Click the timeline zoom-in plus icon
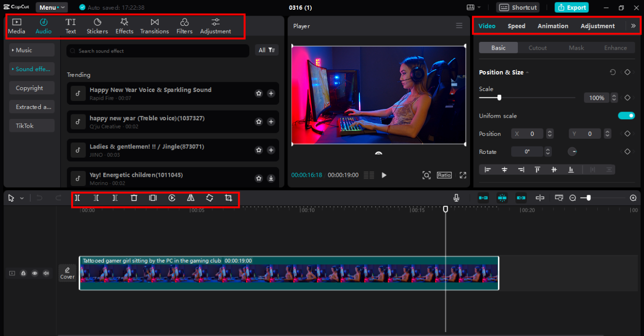The image size is (644, 336). click(x=633, y=198)
